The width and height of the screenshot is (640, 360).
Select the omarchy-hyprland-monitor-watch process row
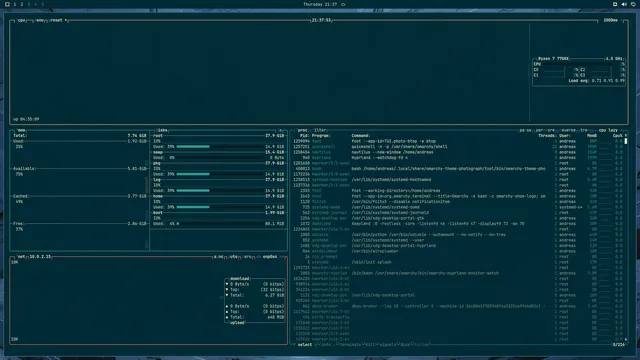coord(458,273)
